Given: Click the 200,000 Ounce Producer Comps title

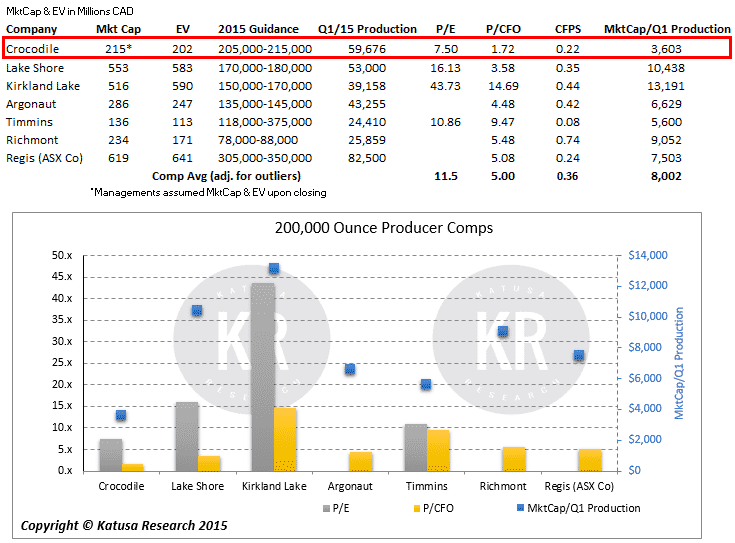Looking at the screenshot, I should (x=383, y=228).
